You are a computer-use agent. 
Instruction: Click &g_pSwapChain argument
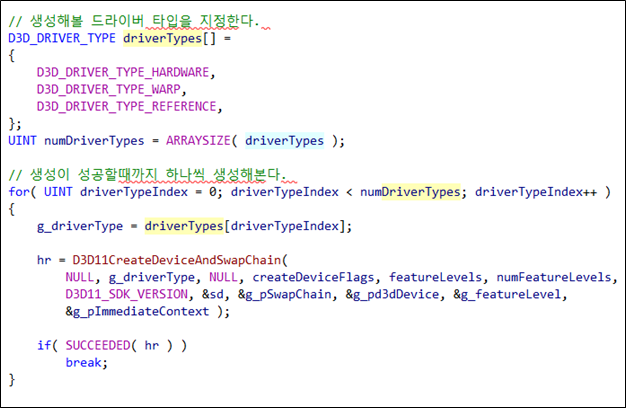click(x=285, y=295)
